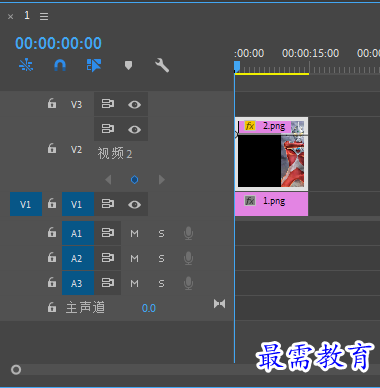380x388 pixels.
Task: Toggle lock on track A1
Action: pyautogui.click(x=52, y=232)
